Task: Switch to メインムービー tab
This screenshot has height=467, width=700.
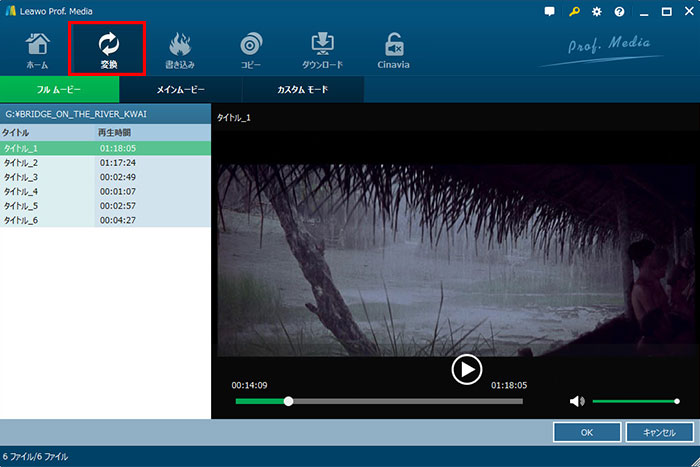Action: [x=181, y=90]
